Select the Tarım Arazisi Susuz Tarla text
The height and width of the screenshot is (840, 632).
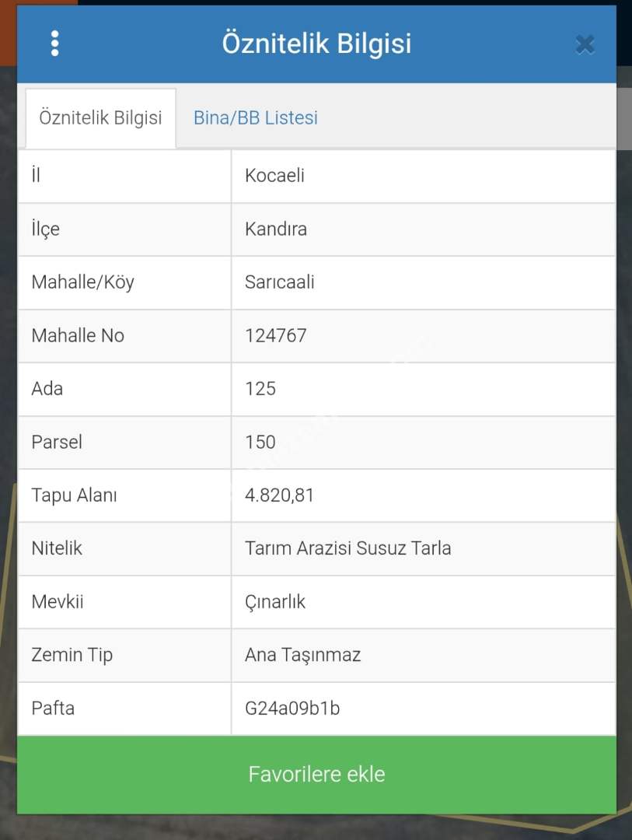(x=347, y=548)
